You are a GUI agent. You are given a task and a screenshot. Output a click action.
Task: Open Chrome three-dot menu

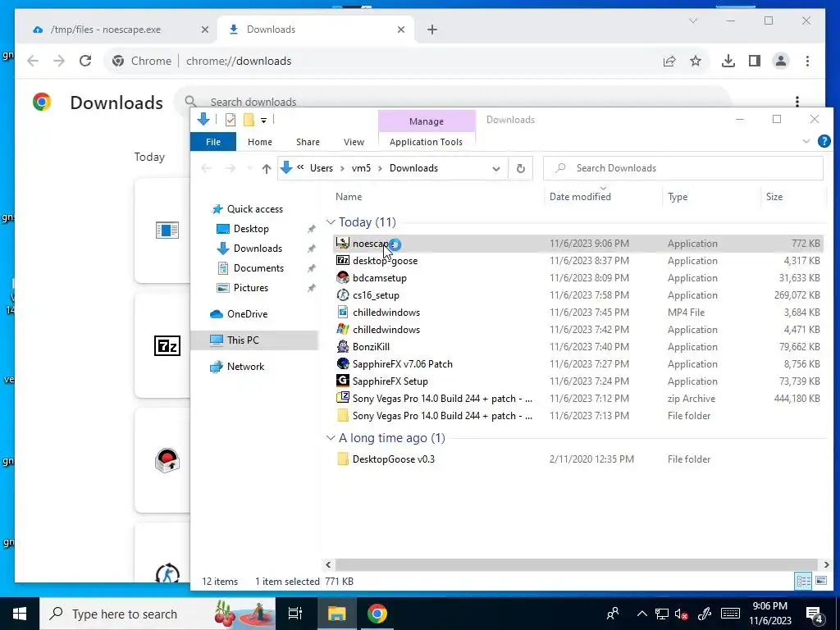[x=807, y=61]
